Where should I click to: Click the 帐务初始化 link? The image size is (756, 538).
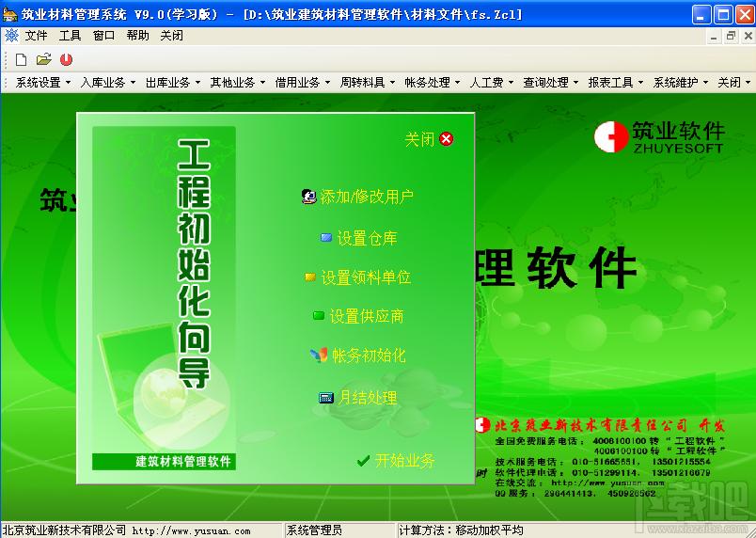(x=369, y=356)
